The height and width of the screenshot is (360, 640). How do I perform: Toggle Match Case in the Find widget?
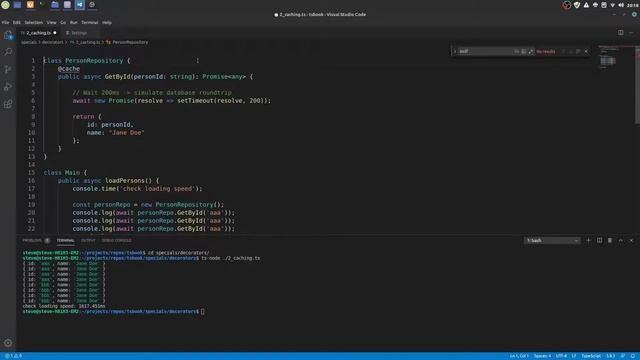[516, 51]
